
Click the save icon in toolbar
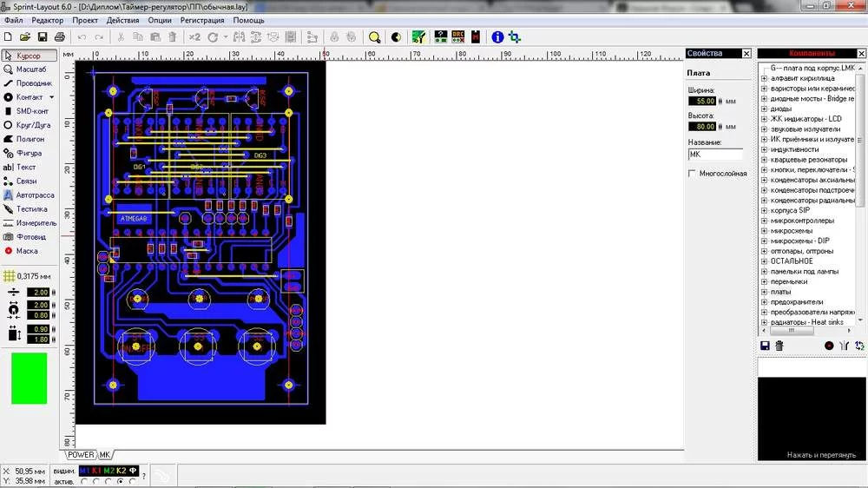click(43, 37)
